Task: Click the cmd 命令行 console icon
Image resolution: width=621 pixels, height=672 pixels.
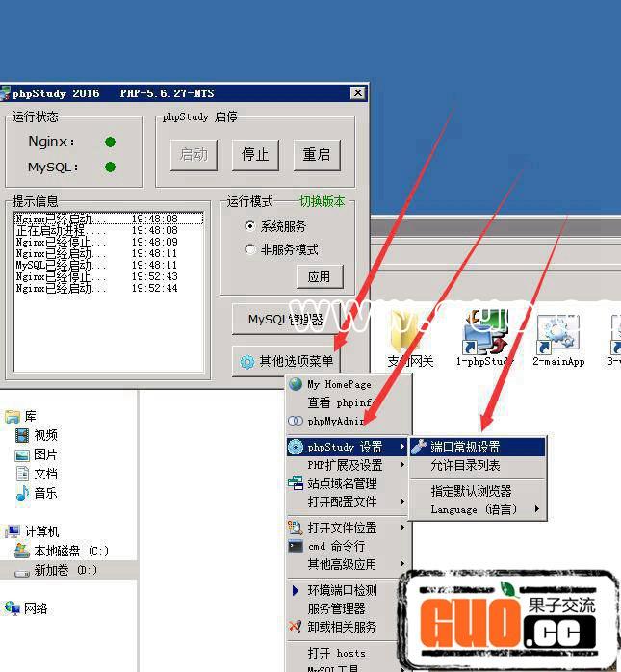Action: [x=296, y=546]
